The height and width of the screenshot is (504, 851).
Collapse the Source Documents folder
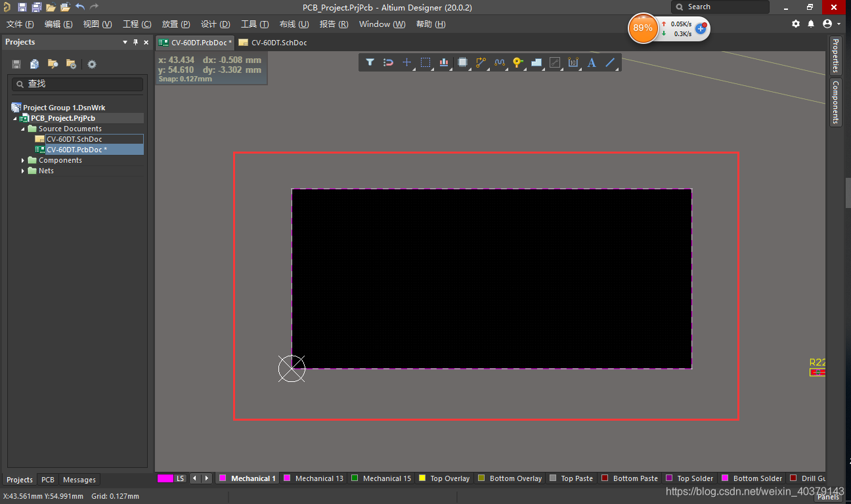tap(23, 129)
